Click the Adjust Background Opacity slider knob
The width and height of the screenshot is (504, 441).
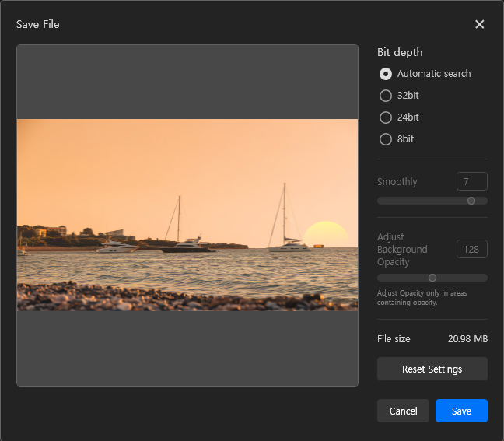click(432, 278)
